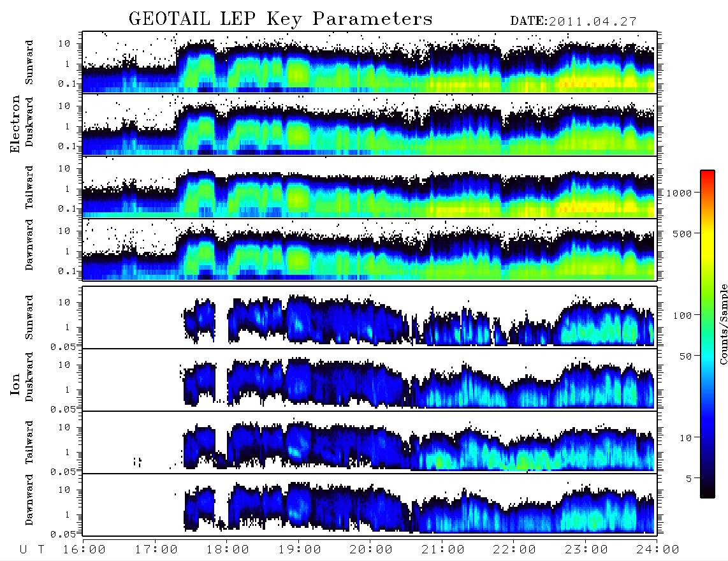The height and width of the screenshot is (561, 728).
Task: Select the Electron 'Tailward' axis label
Action: tap(29, 187)
